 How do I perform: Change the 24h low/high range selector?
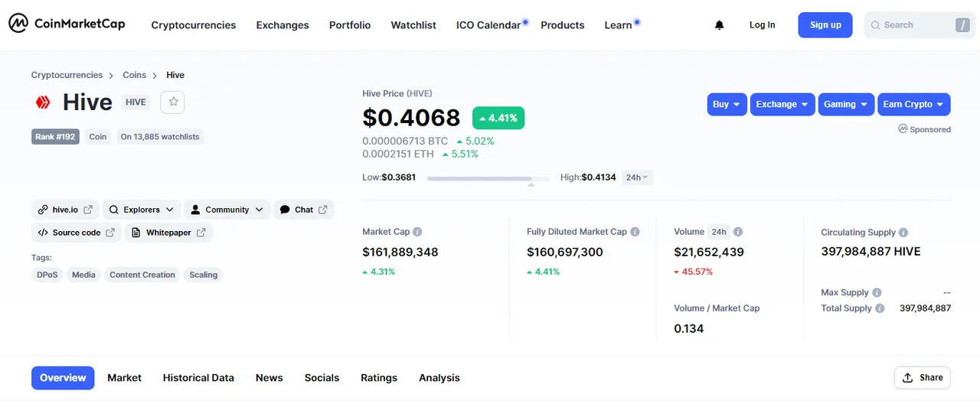click(637, 177)
